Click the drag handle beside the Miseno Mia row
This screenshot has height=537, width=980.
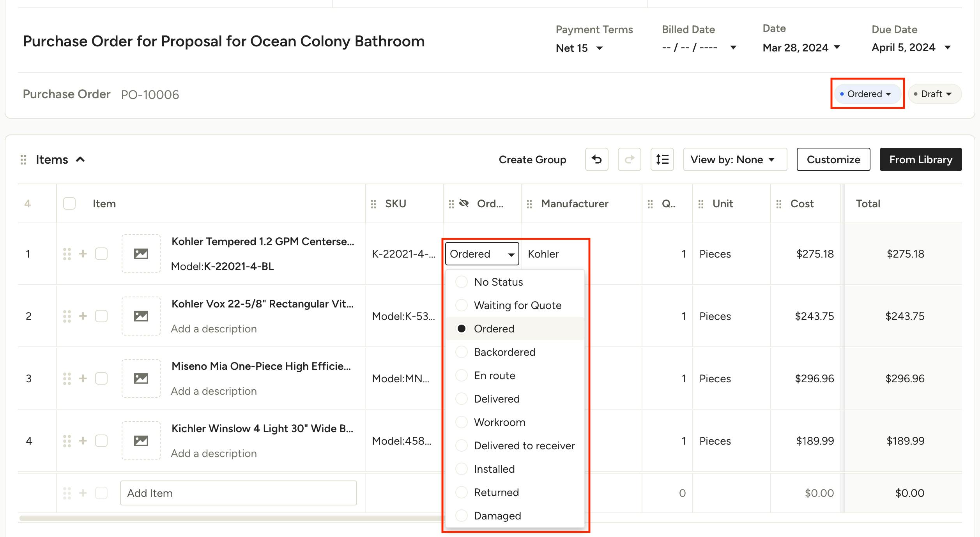[67, 378]
